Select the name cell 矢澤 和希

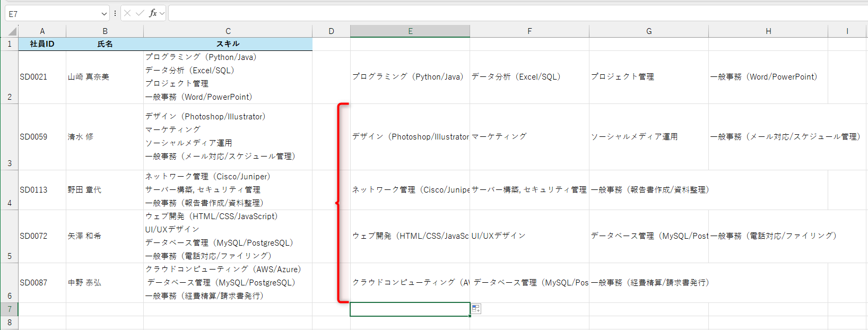[105, 236]
